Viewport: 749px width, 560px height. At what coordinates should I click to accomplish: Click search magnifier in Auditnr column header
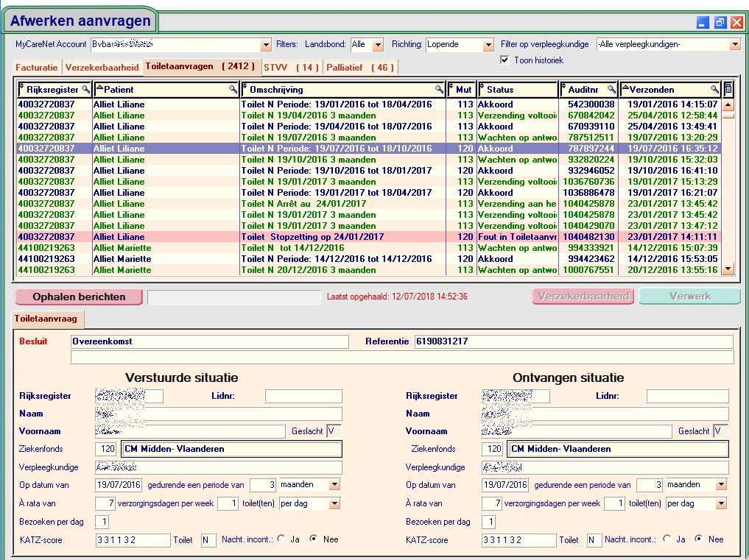click(x=611, y=89)
